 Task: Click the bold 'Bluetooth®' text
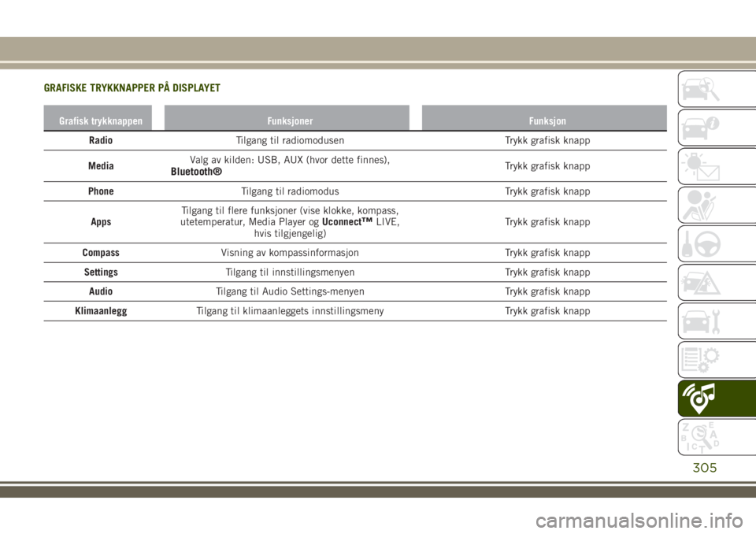tap(196, 172)
